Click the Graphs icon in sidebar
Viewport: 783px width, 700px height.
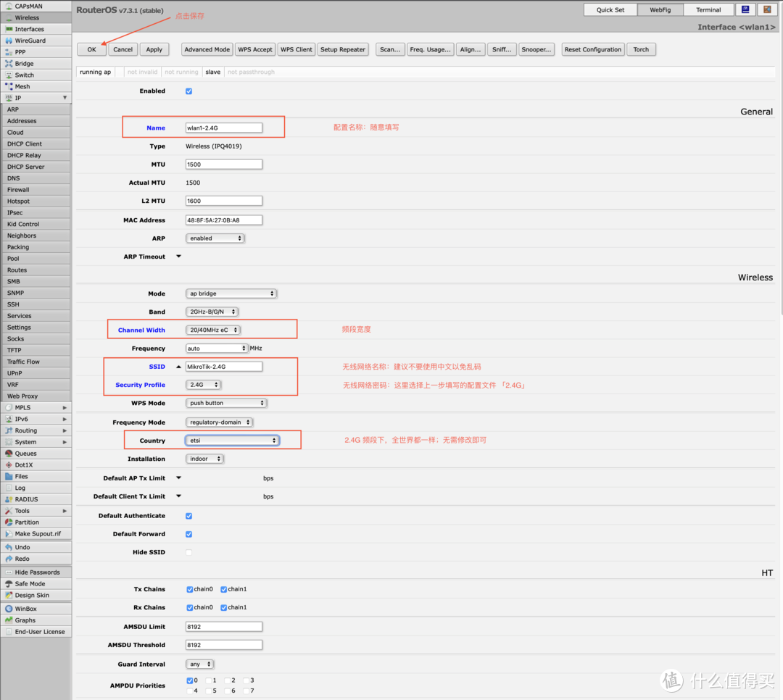point(9,620)
